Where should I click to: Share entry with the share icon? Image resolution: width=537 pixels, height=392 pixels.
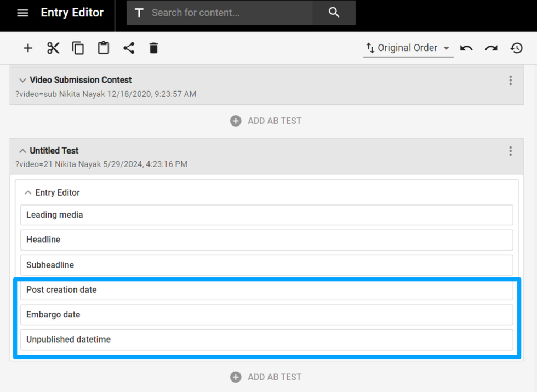tap(129, 48)
